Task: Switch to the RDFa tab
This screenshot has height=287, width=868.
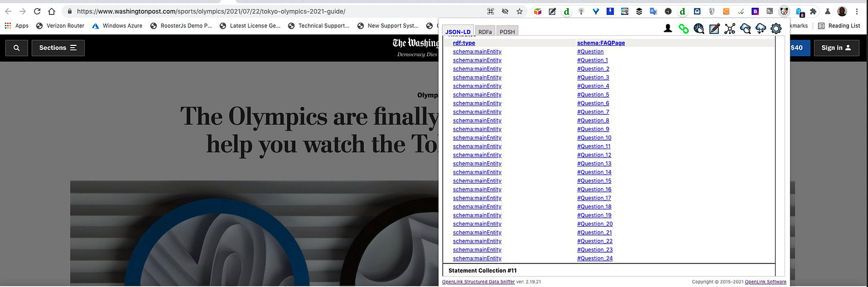Action: [485, 32]
